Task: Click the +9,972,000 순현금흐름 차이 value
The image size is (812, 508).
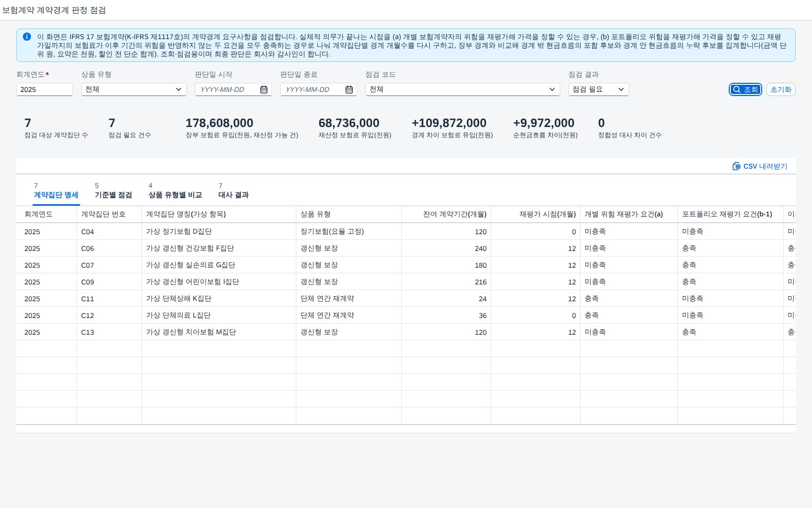Action: tap(544, 123)
